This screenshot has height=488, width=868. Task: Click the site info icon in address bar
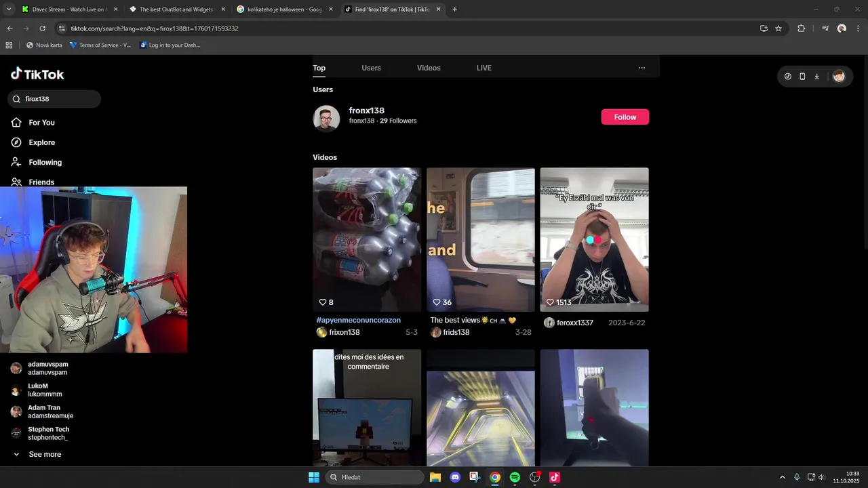(62, 28)
